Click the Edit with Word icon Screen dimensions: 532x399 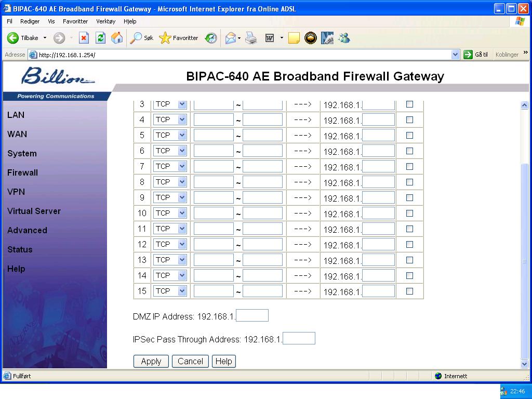[x=270, y=38]
